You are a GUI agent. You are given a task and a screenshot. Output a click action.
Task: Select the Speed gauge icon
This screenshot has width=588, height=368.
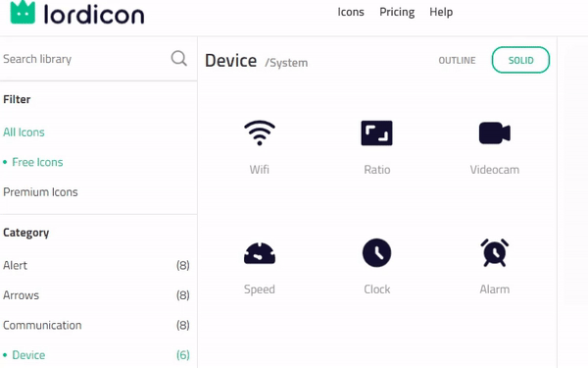[x=260, y=253]
